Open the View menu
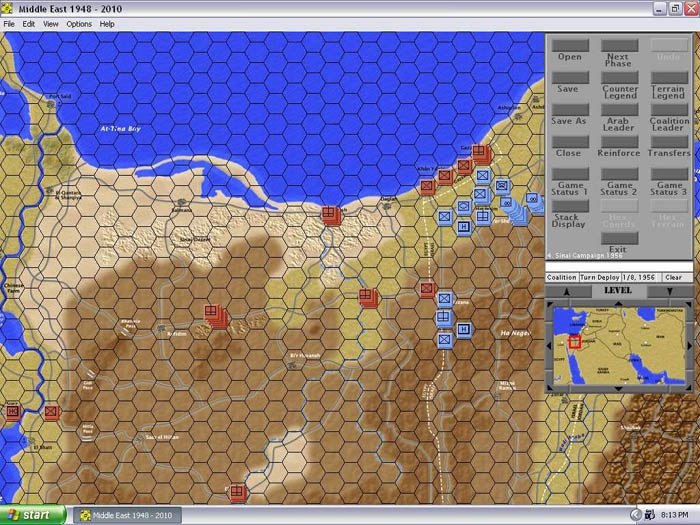 [x=50, y=24]
